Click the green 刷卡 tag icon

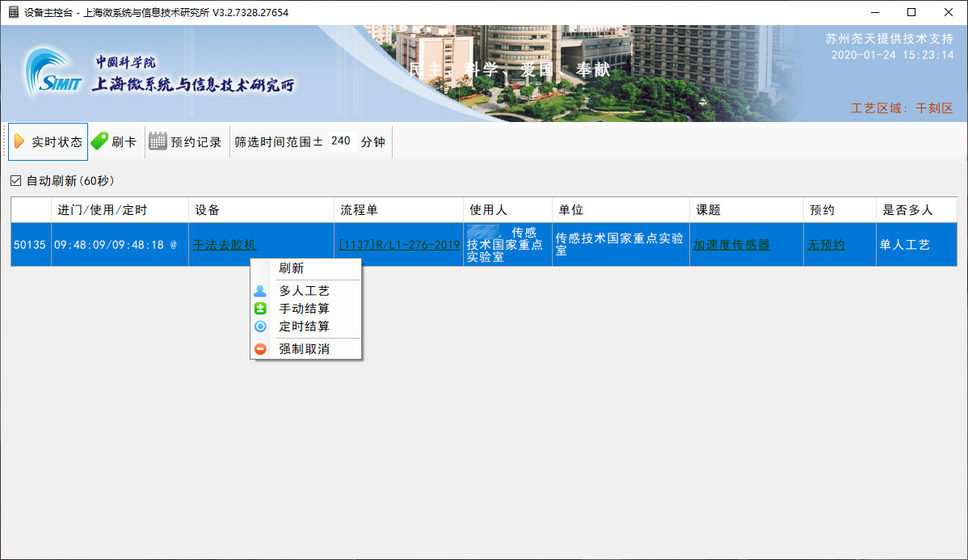pyautogui.click(x=99, y=141)
